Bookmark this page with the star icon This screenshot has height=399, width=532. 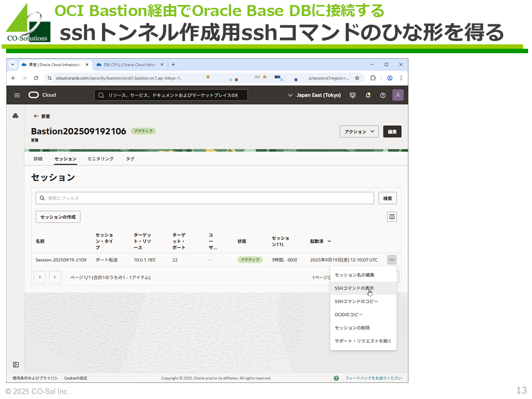pyautogui.click(x=357, y=78)
